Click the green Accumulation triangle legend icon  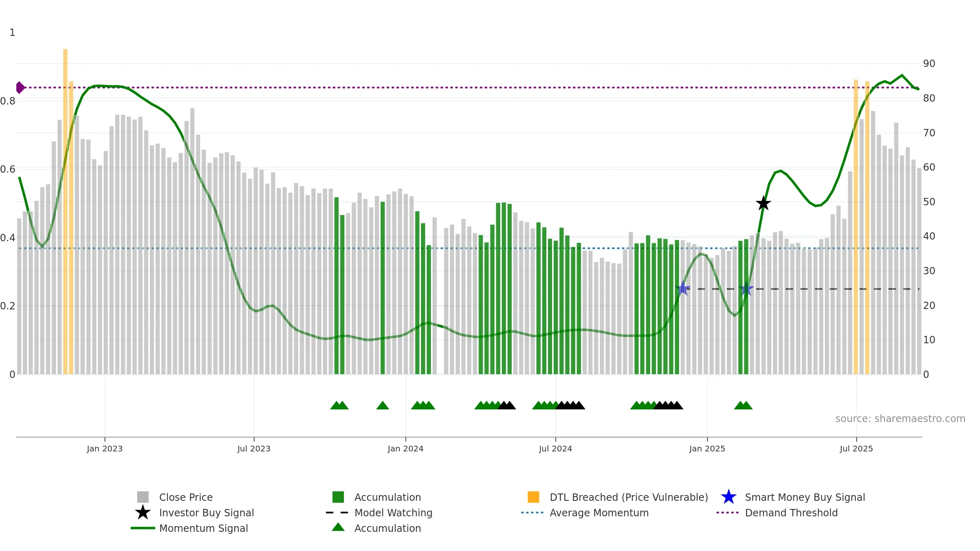(338, 527)
